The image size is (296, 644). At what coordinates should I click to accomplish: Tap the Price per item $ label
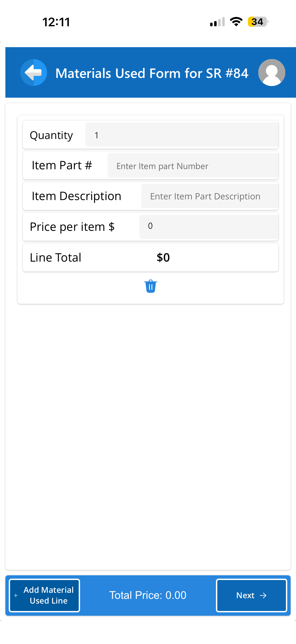(x=72, y=227)
